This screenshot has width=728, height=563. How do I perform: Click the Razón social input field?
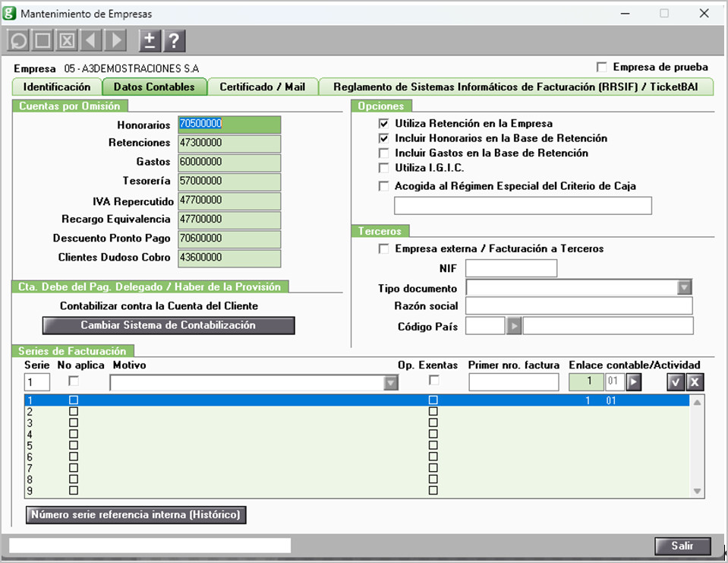pos(579,305)
